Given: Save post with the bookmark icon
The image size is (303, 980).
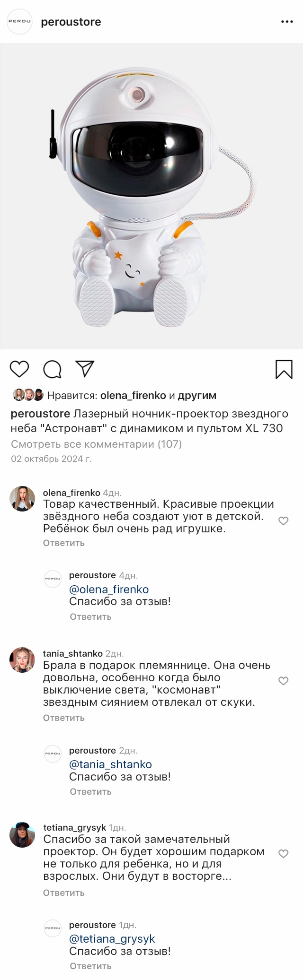Looking at the screenshot, I should pos(284,369).
